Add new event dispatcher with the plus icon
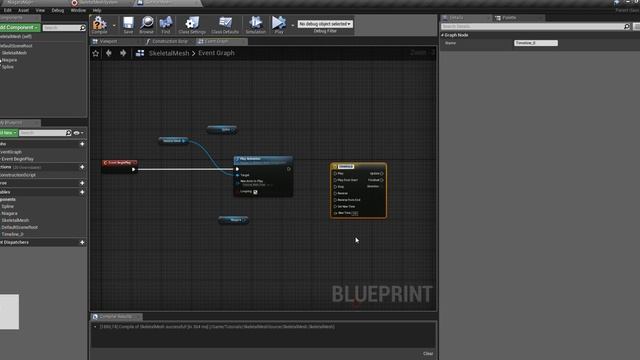This screenshot has width=640, height=360. (x=82, y=242)
